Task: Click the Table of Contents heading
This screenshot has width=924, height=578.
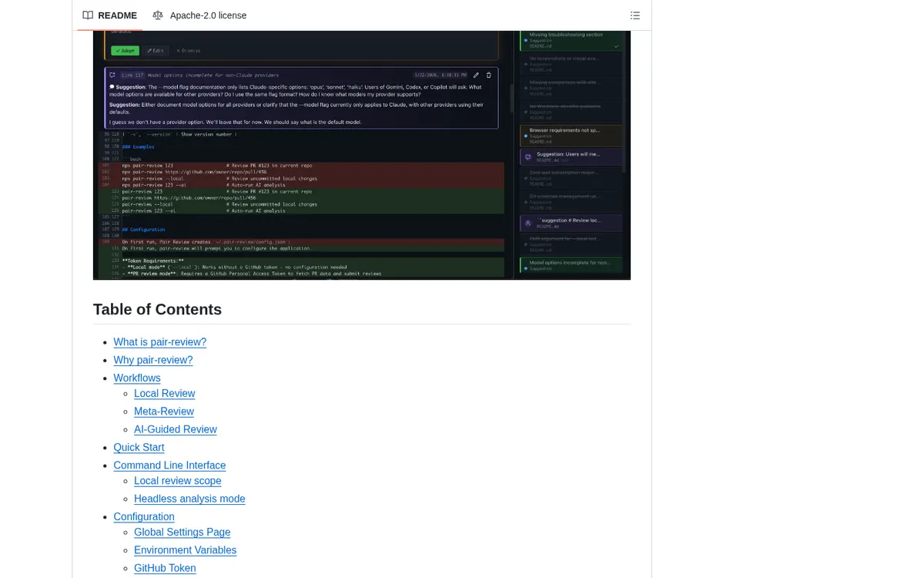Action: [157, 309]
